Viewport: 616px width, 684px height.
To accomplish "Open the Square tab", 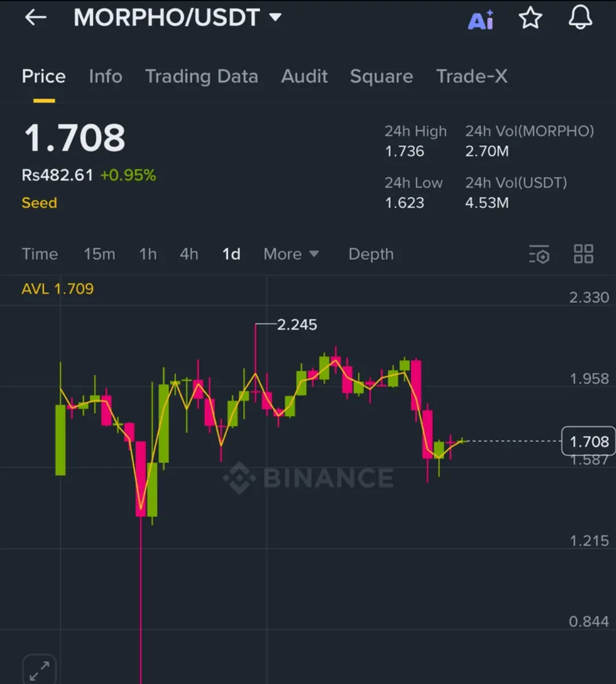I will point(381,77).
